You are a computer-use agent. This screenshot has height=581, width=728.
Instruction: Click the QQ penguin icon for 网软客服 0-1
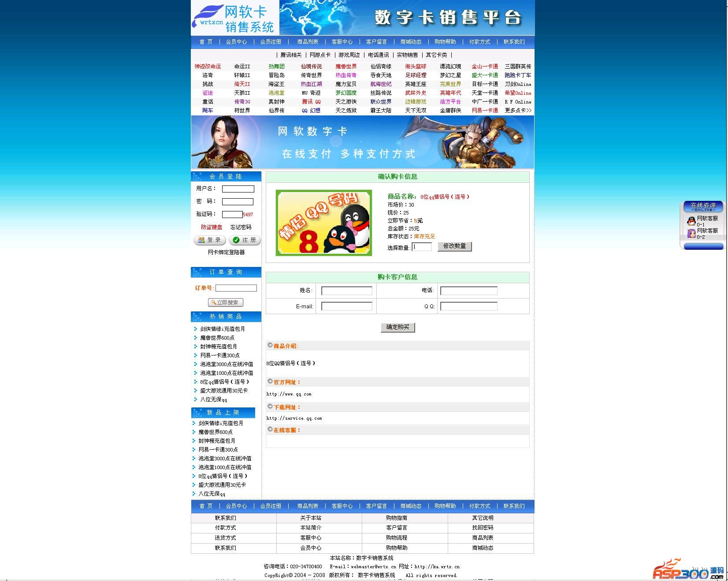(691, 221)
